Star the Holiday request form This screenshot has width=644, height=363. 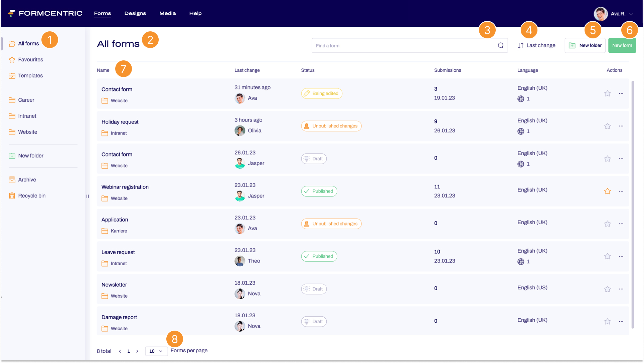click(607, 126)
